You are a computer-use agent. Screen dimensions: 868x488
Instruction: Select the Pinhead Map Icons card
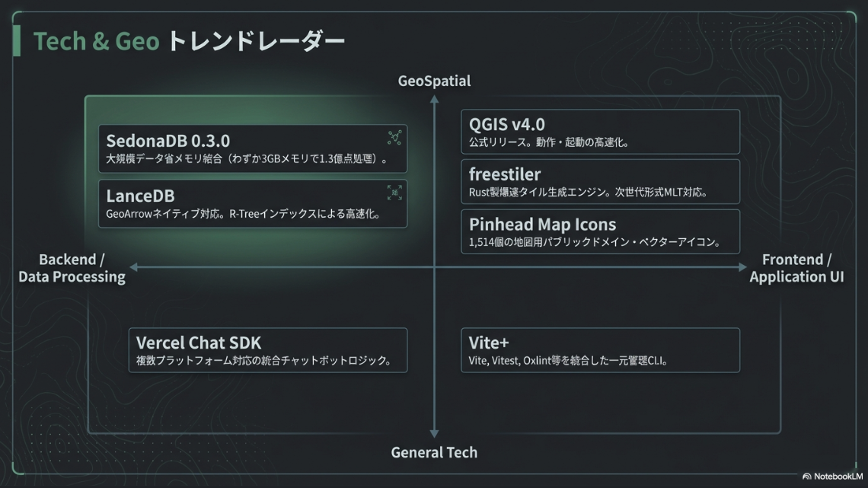click(600, 231)
